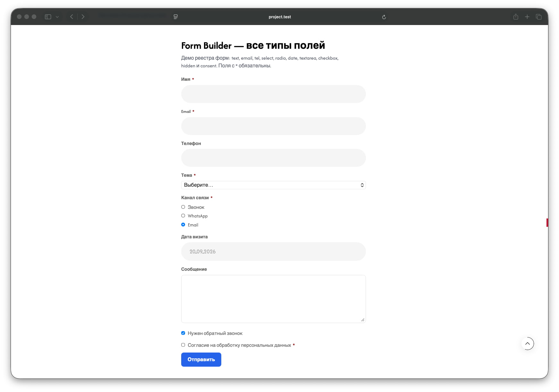Select the Email radio option
Viewport: 559px width, 392px height.
[x=183, y=225]
